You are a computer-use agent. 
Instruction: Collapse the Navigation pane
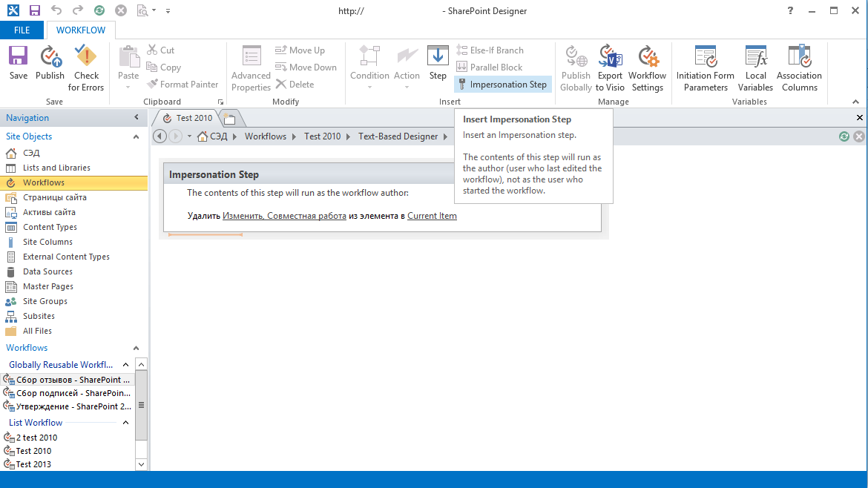[137, 117]
